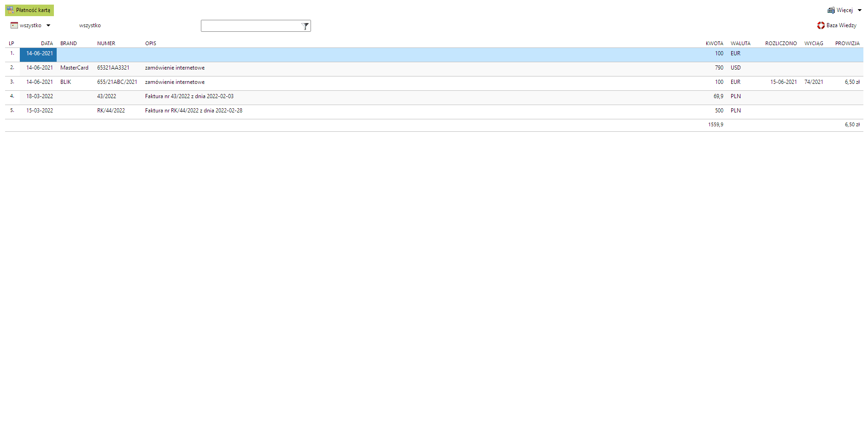Click the ROZLICZONO column header
This screenshot has height=435, width=868.
(x=781, y=43)
